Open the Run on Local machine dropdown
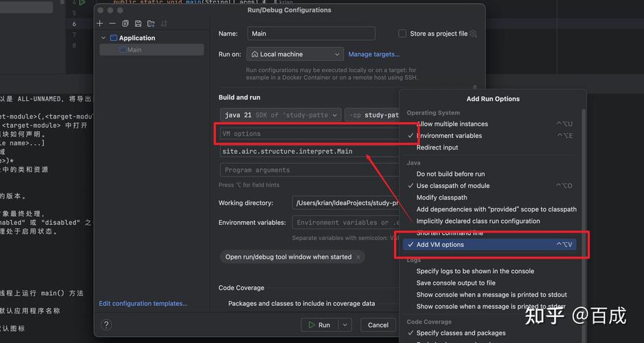 [295, 54]
